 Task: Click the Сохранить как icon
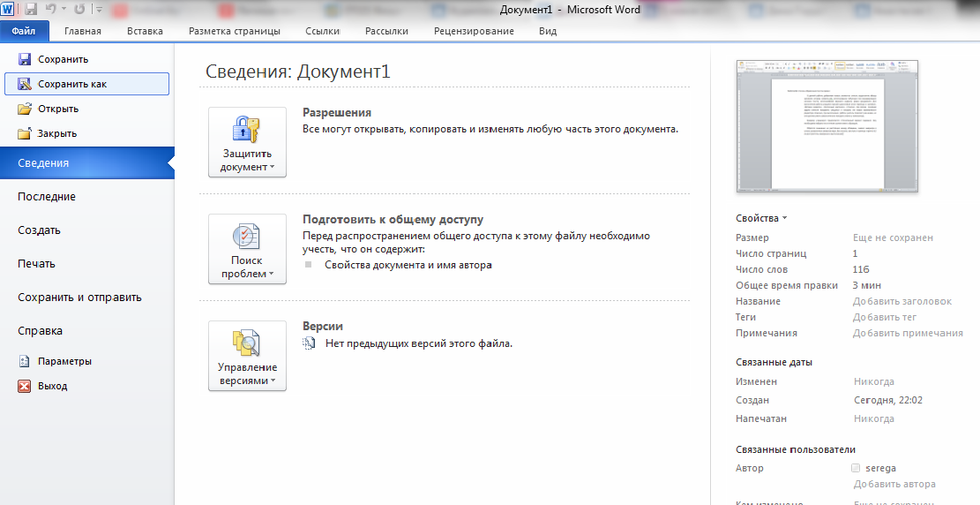click(x=25, y=84)
